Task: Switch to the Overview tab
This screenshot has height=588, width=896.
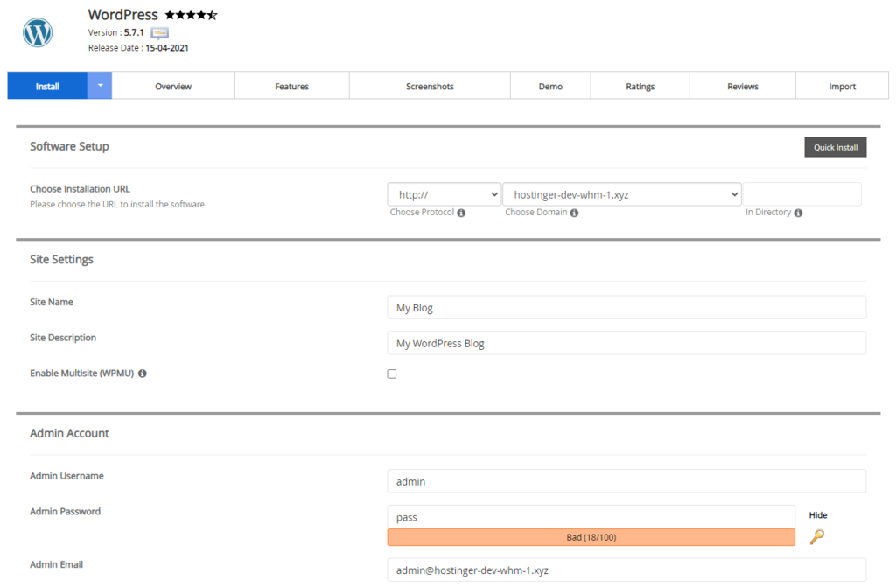Action: tap(172, 85)
